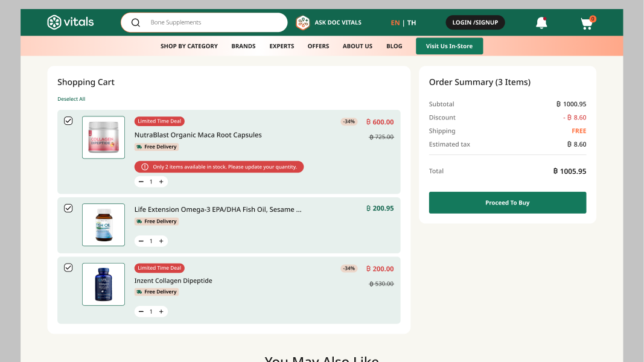Viewport: 644px width, 362px height.
Task: Click the Deselect All link
Action: 71,99
